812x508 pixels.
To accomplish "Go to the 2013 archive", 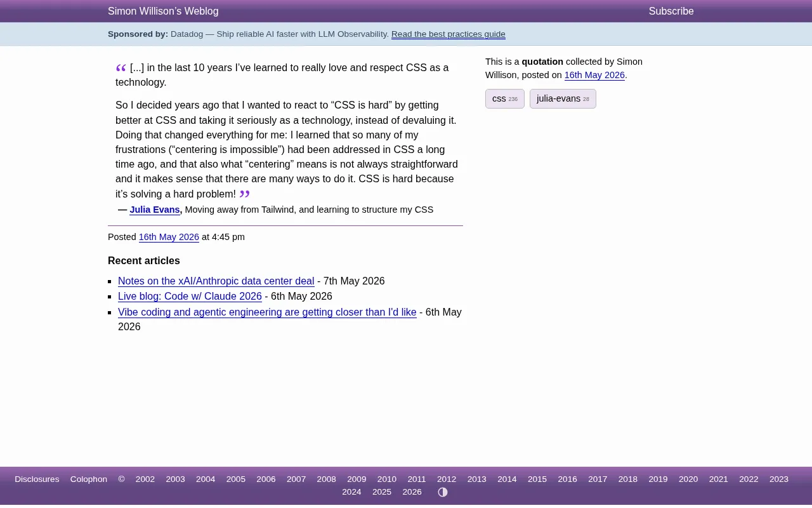I will point(477,479).
